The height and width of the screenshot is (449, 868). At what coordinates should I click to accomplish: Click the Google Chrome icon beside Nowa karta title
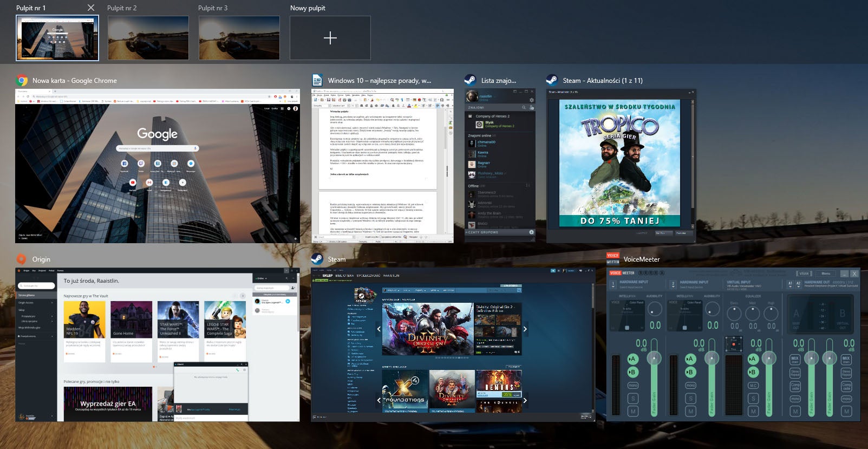click(22, 81)
